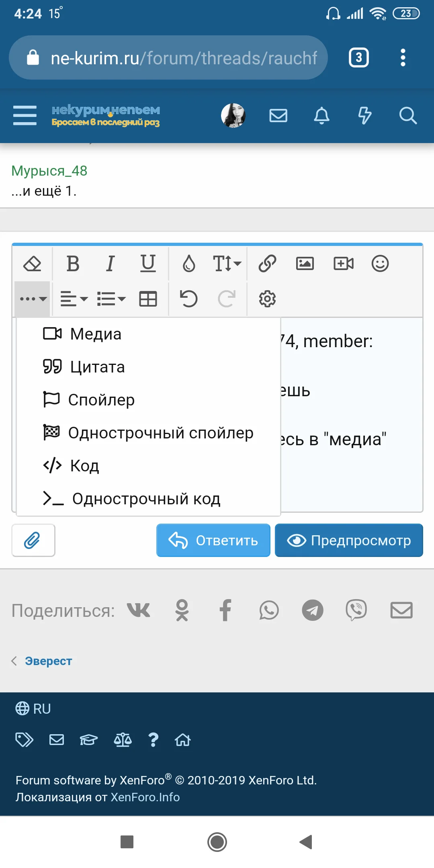Image resolution: width=434 pixels, height=868 pixels.
Task: Go to the footer home icon
Action: pos(183,739)
